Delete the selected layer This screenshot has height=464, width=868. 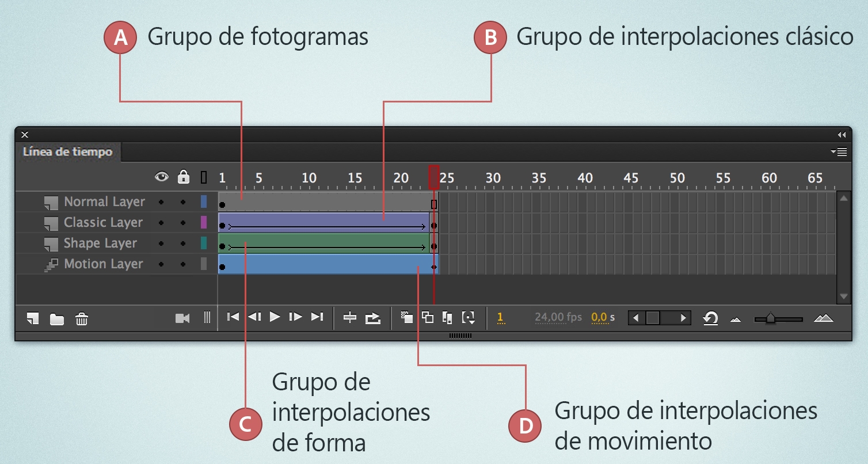[81, 317]
